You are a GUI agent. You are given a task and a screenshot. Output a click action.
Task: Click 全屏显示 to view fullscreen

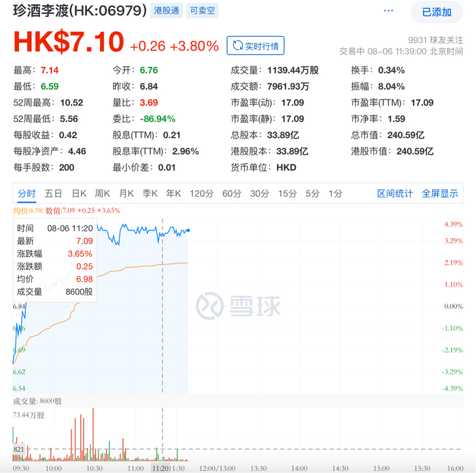(x=440, y=193)
